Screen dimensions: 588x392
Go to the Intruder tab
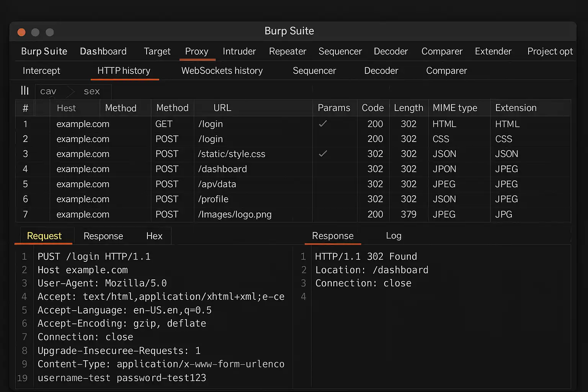coord(239,51)
